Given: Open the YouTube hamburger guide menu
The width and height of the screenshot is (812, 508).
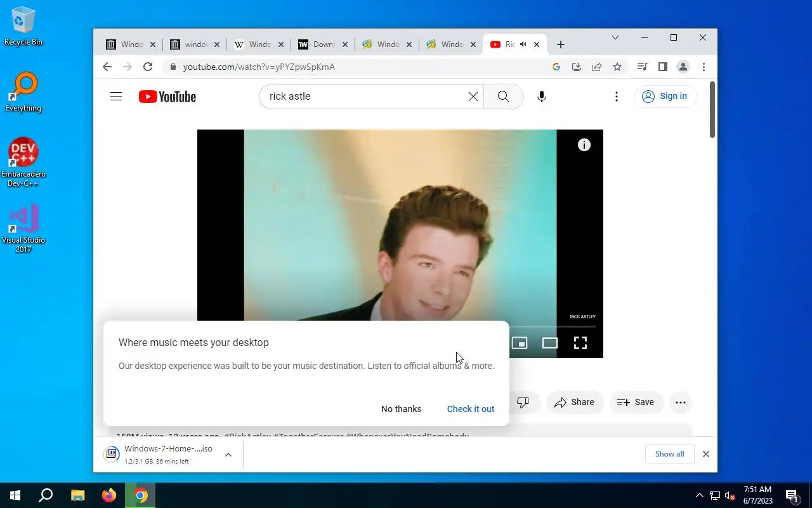Looking at the screenshot, I should pyautogui.click(x=115, y=97).
